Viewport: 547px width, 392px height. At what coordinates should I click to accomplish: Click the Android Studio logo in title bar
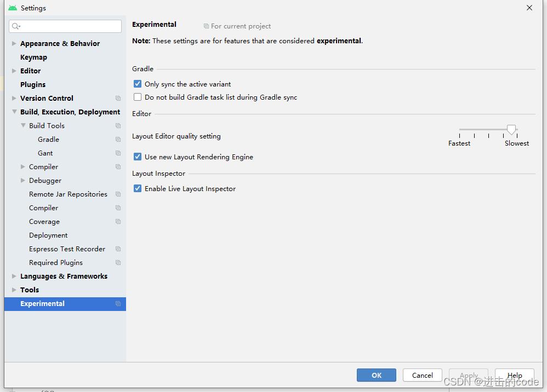tap(13, 8)
